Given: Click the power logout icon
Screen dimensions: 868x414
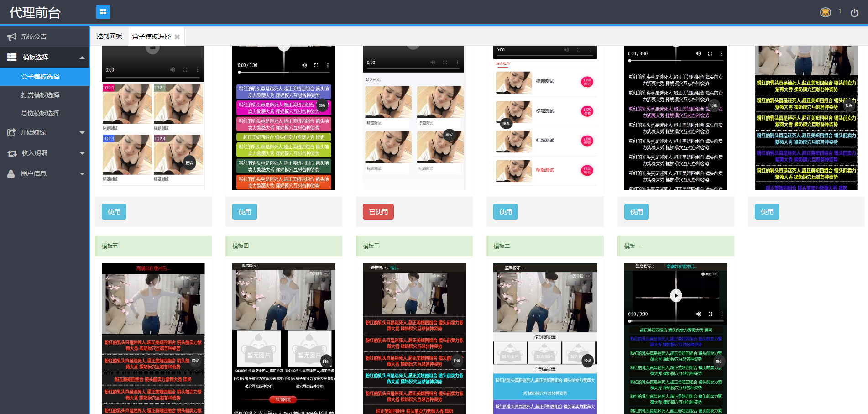Looking at the screenshot, I should tap(854, 13).
